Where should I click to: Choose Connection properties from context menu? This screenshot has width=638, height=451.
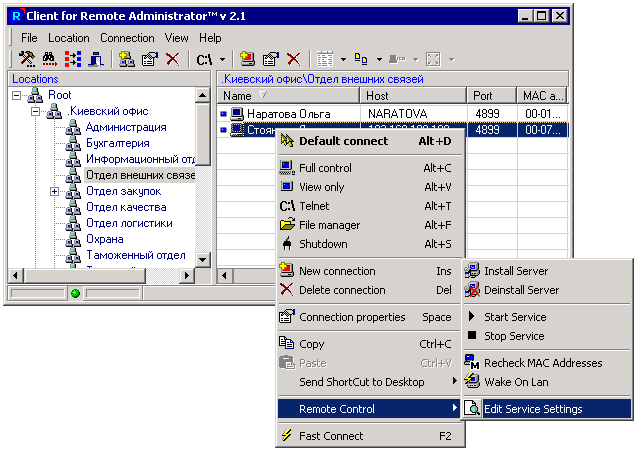click(x=370, y=317)
